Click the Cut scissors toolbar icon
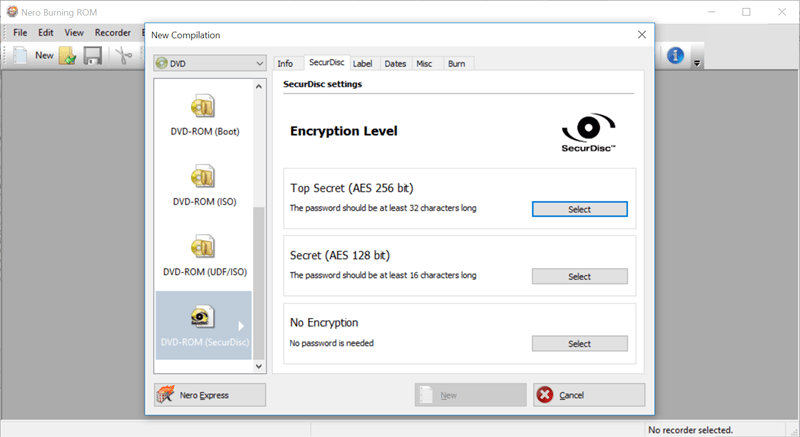This screenshot has height=437, width=800. tap(123, 56)
